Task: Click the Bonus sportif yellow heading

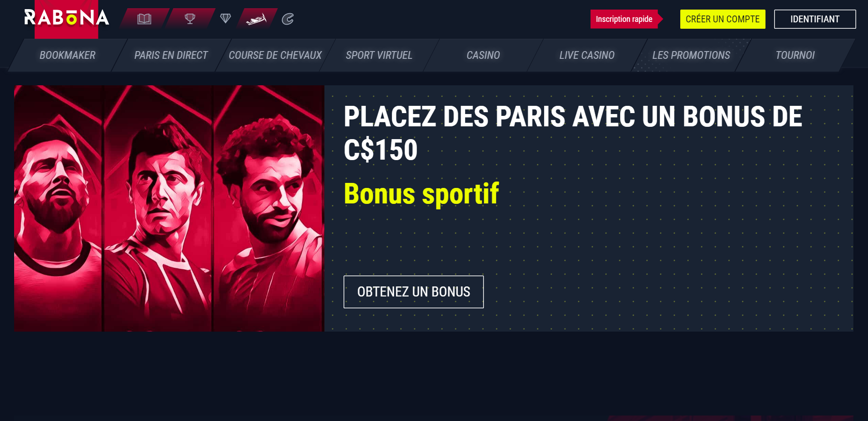Action: click(x=421, y=194)
